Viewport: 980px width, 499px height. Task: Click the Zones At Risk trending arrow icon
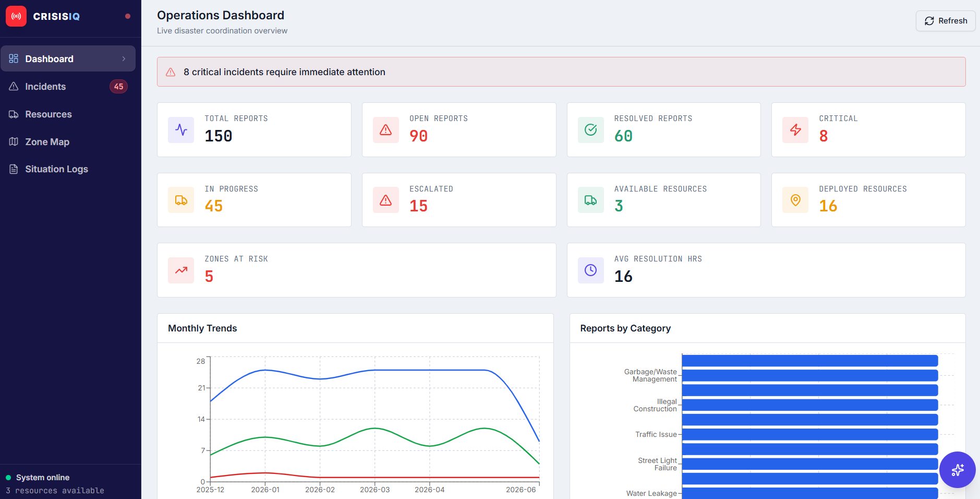pyautogui.click(x=181, y=270)
